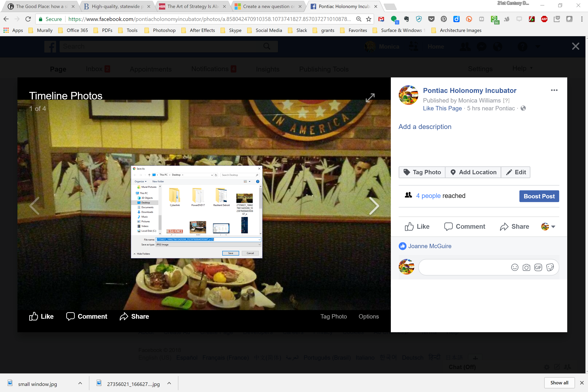Click the browser back arrow
The width and height of the screenshot is (588, 392).
(6, 19)
